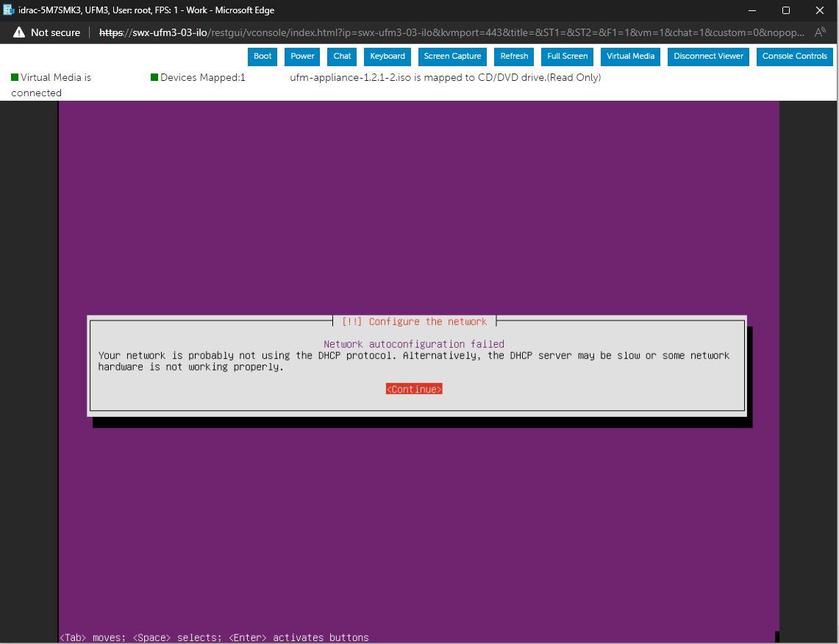Click Disconnect Viewer
The image size is (839, 644).
tap(708, 56)
